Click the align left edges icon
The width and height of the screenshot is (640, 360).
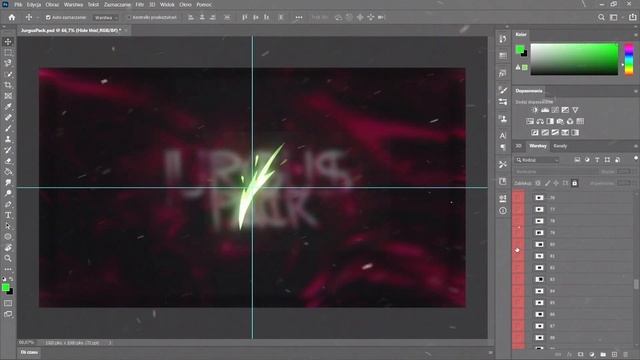[191, 17]
